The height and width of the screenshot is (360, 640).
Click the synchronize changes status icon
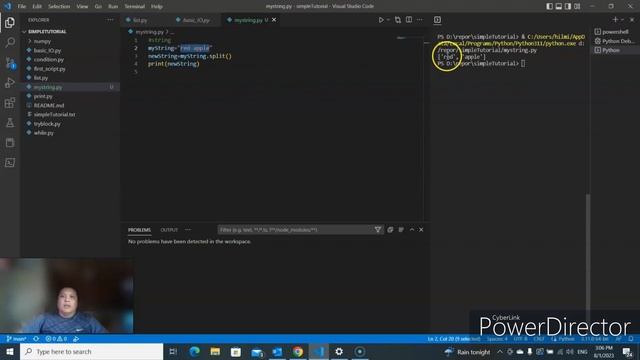[36, 339]
